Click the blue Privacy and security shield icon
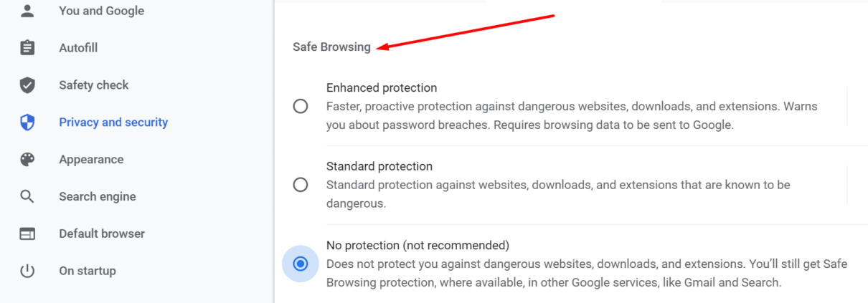The image size is (868, 303). tap(27, 122)
